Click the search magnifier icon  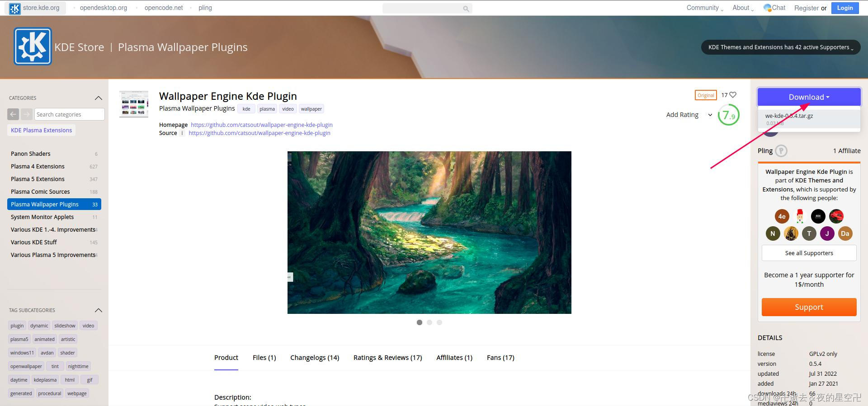coord(466,9)
